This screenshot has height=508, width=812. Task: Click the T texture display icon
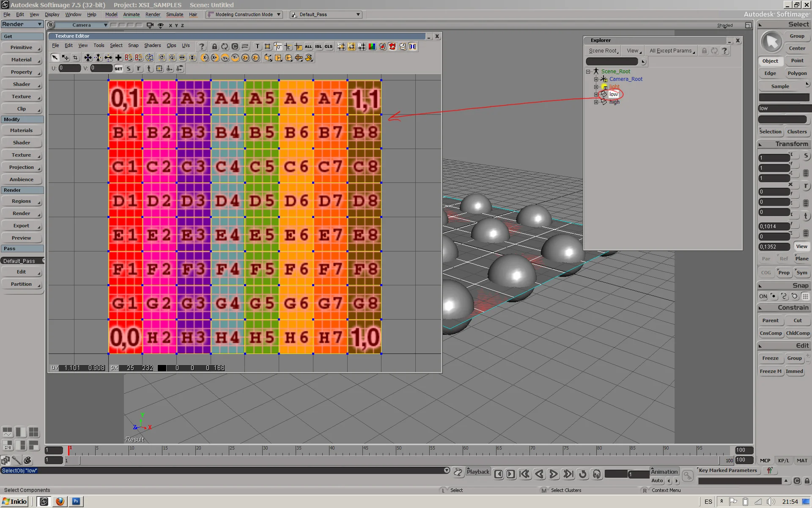(257, 47)
